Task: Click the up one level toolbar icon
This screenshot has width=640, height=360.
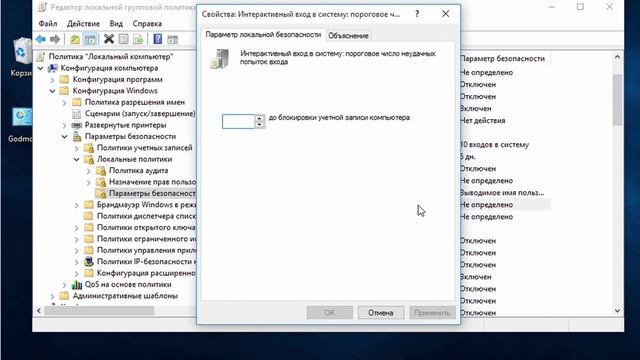Action: coord(75,39)
